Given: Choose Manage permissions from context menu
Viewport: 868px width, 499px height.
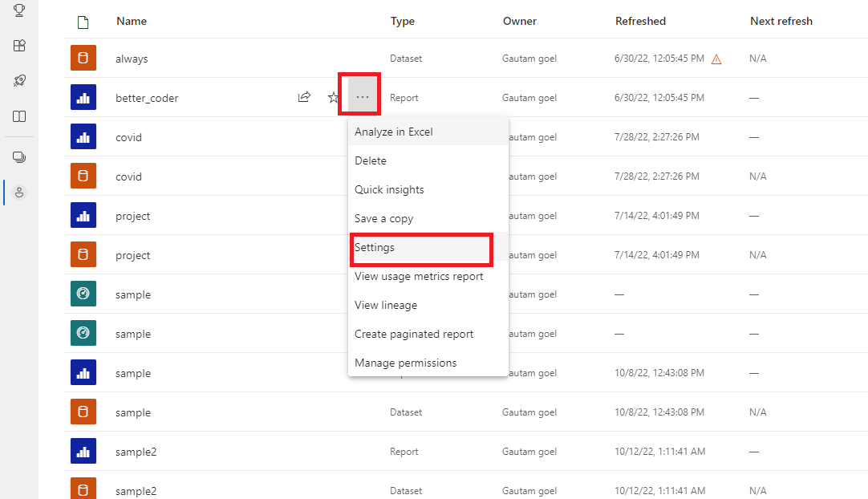Looking at the screenshot, I should (x=405, y=363).
